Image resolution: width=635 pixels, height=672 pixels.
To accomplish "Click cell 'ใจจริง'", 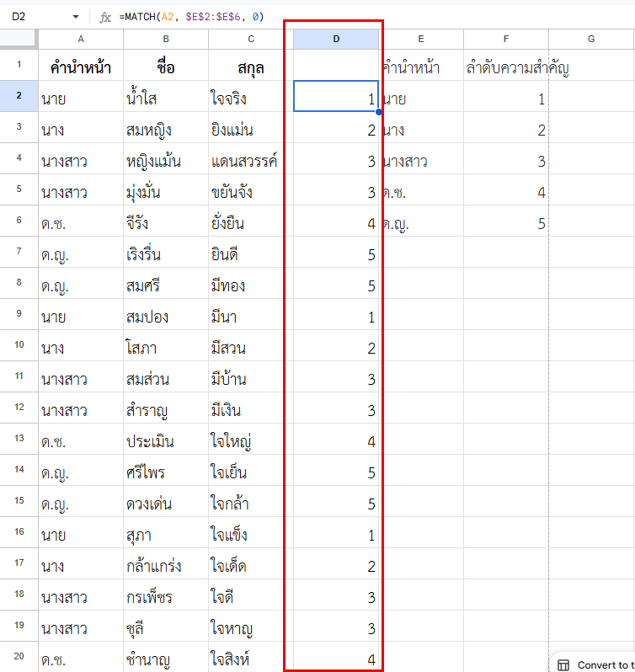I will point(251,96).
